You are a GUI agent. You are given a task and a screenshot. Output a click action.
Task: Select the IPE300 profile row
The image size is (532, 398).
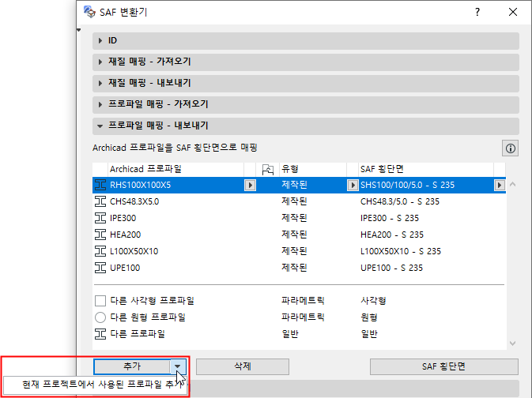coord(299,218)
